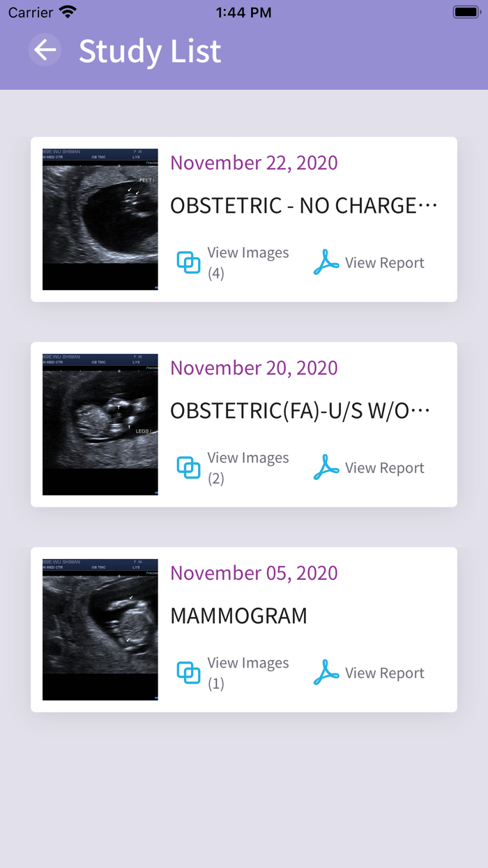Click PDF report icon for November 20 study

point(326,467)
